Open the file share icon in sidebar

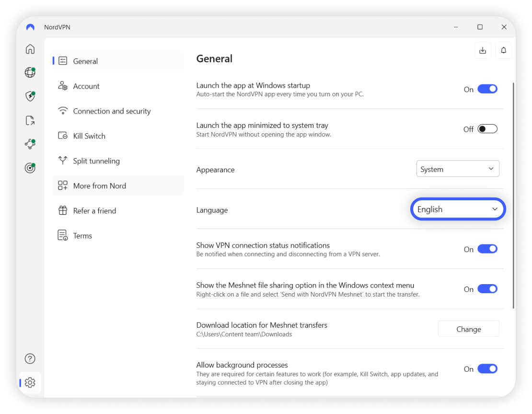pos(30,120)
